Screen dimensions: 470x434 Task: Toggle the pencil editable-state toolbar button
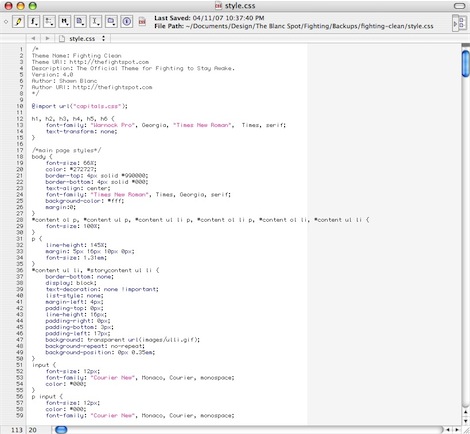(x=18, y=22)
